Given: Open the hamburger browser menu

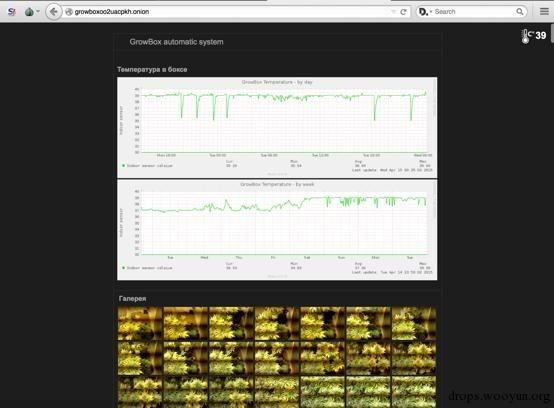Looking at the screenshot, I should coord(544,12).
